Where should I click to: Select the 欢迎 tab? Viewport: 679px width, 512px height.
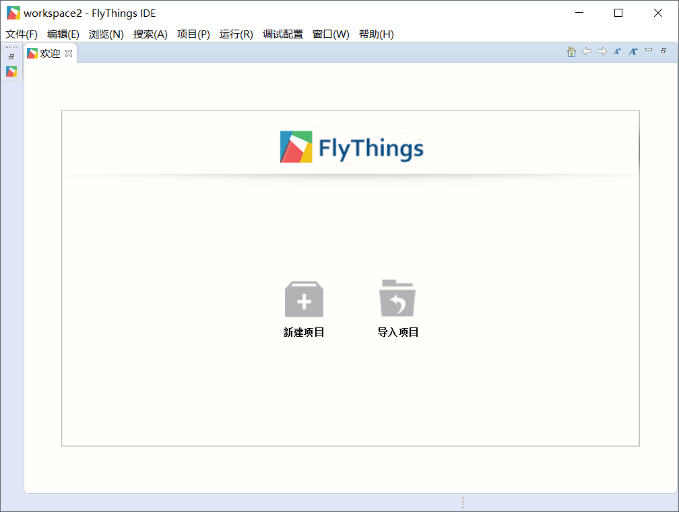50,53
